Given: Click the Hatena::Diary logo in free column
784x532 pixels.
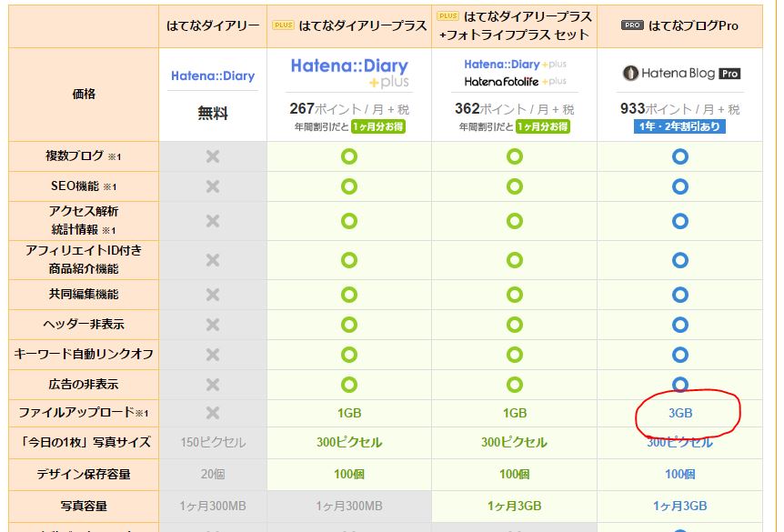Looking at the screenshot, I should [x=213, y=76].
